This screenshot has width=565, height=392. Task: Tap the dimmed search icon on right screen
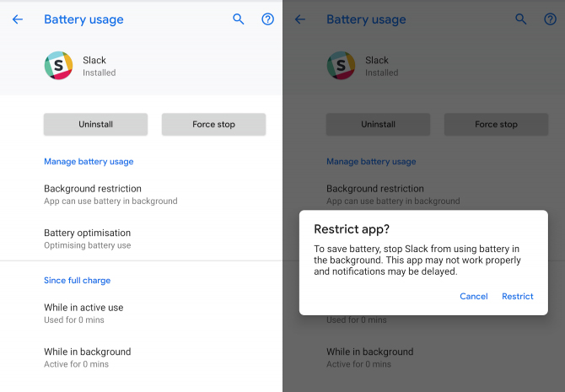[520, 19]
